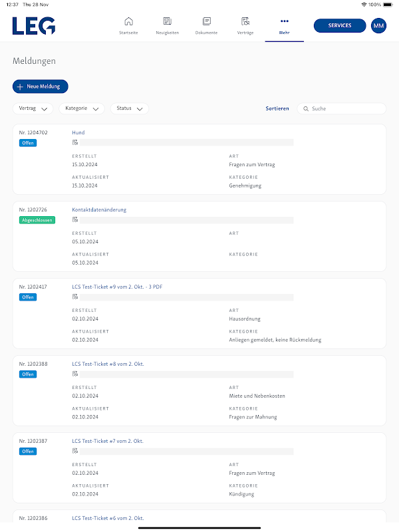Viewport: 399px width, 532px height.
Task: Click contract icon under Test-Ticket #9
Action: pos(75,297)
